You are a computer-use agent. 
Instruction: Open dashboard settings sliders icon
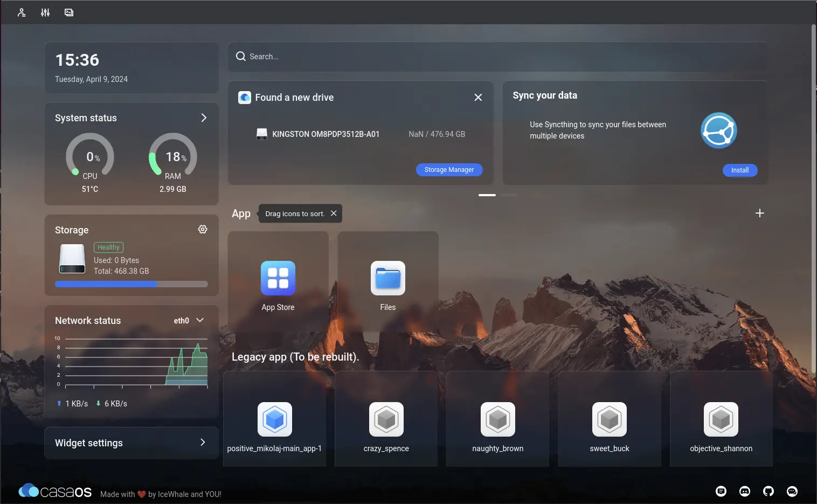45,12
